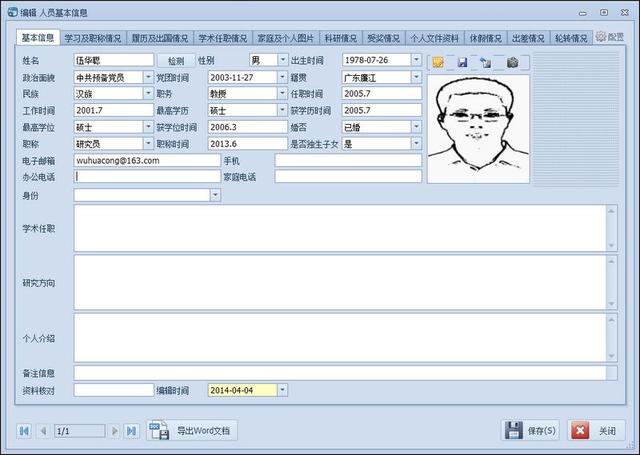This screenshot has height=455, width=640.
Task: Click the 电子邮箱 email field
Action: pyautogui.click(x=147, y=160)
